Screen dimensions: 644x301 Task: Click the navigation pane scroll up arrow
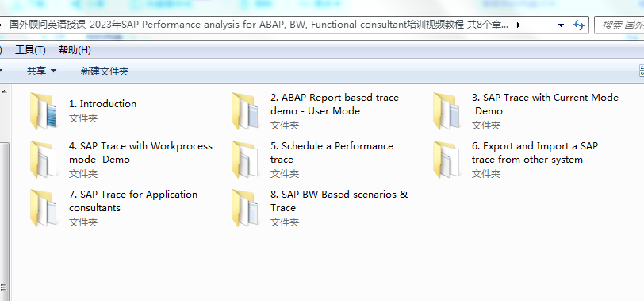[x=4, y=91]
